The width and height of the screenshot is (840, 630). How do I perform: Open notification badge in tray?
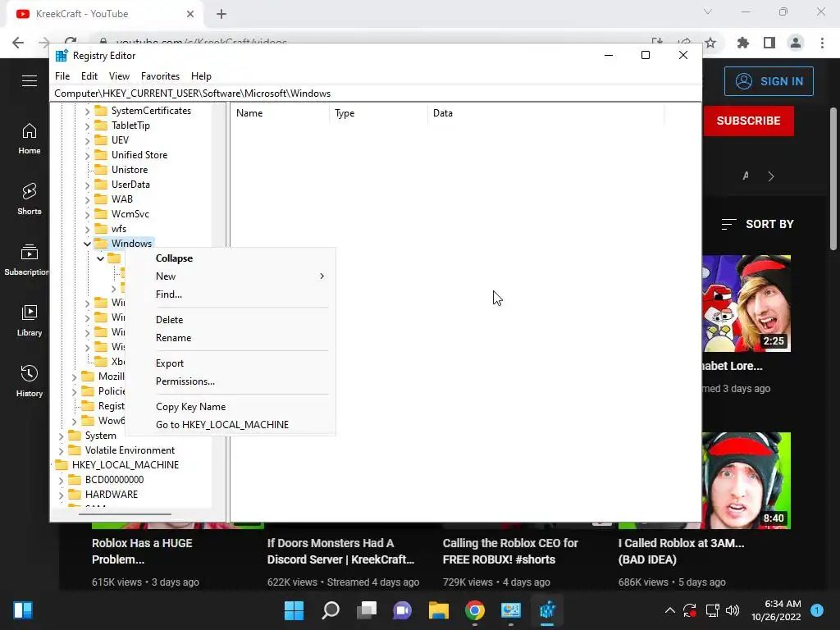click(817, 610)
